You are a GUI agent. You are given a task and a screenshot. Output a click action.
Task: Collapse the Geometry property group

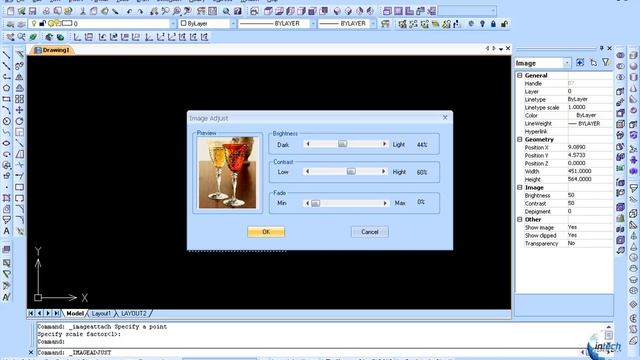click(520, 140)
